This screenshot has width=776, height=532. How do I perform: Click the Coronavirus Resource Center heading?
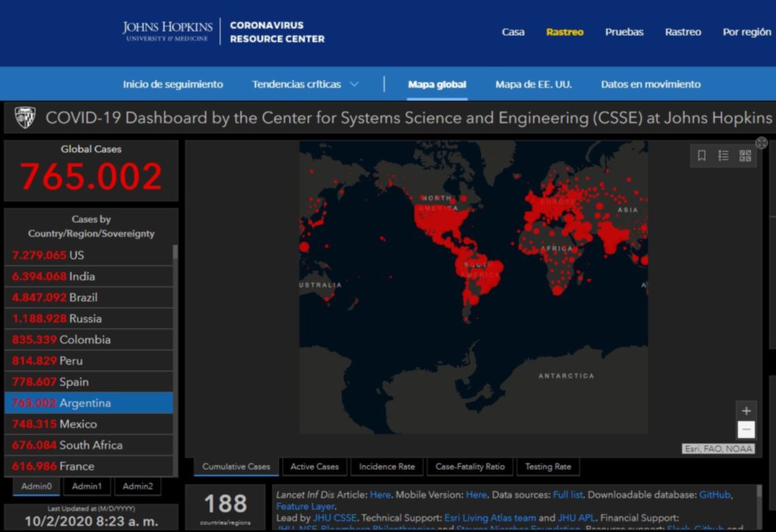coord(277,32)
